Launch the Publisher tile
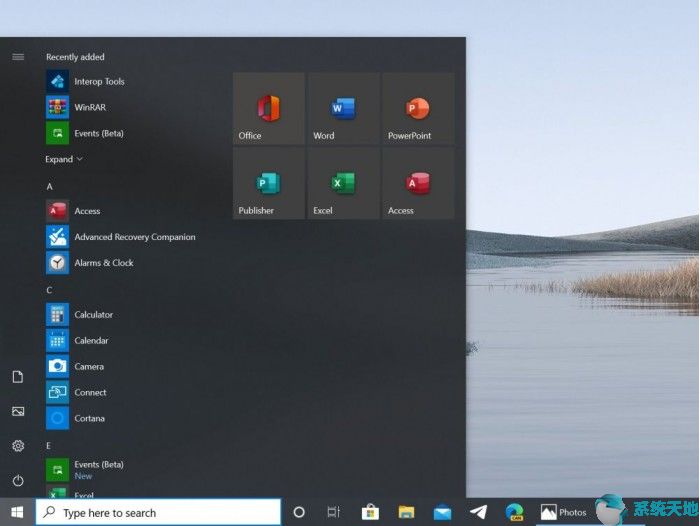 coord(269,184)
